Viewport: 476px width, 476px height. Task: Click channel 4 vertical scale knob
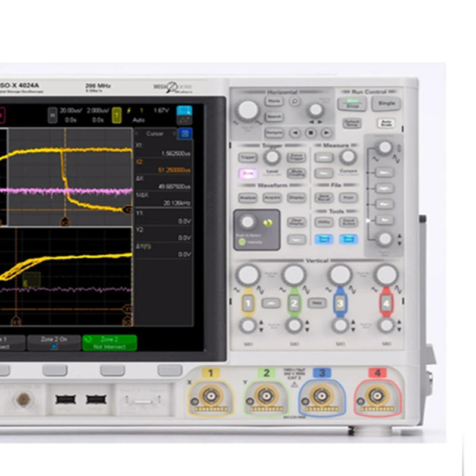386,275
